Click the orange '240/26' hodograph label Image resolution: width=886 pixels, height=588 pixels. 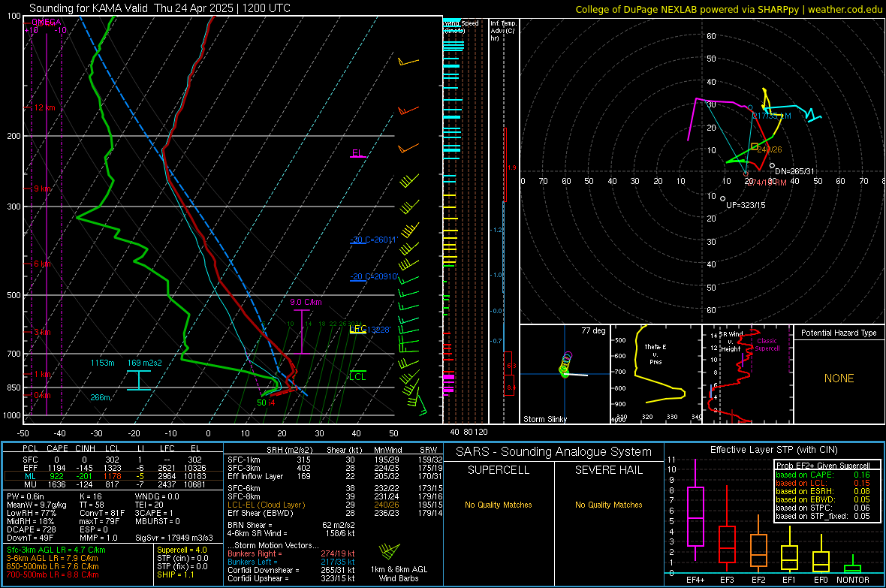pyautogui.click(x=769, y=150)
